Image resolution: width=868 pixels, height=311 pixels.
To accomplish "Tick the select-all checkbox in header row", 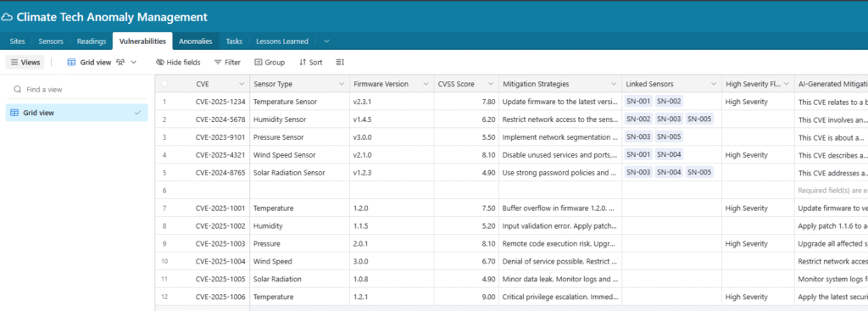I will pos(164,84).
